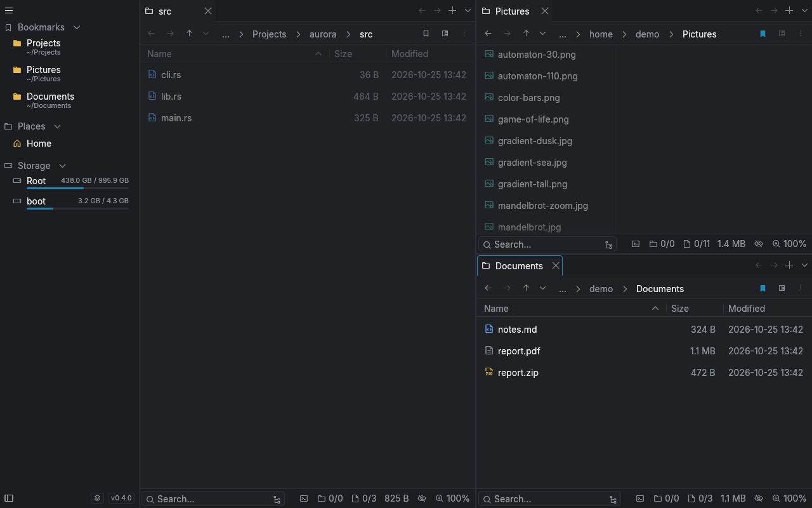Toggle preview panel in Documents pane toolbar
Screen dimensions: 812x508
[782, 288]
